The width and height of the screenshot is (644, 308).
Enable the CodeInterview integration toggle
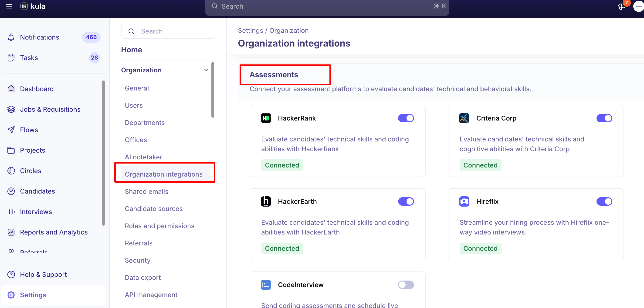click(x=406, y=285)
